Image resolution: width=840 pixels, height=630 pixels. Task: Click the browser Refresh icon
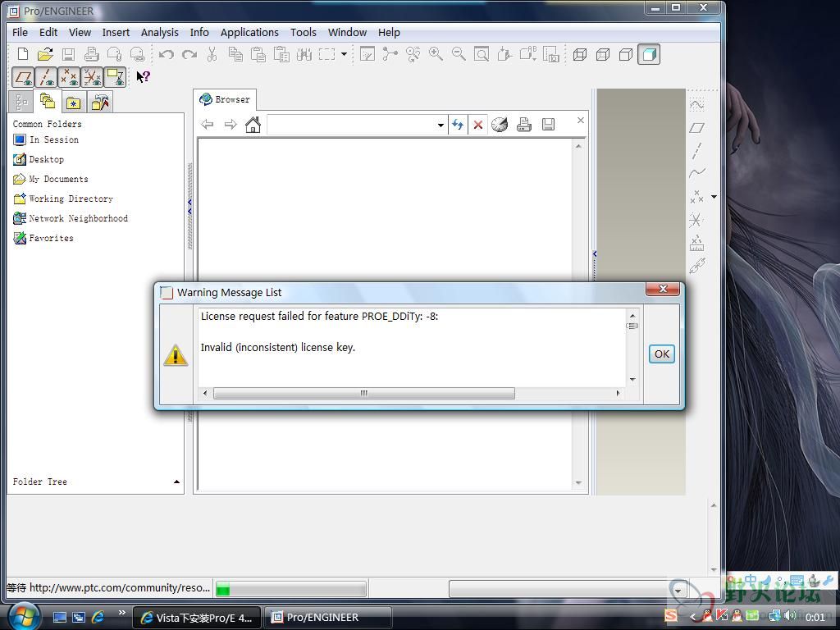(458, 125)
